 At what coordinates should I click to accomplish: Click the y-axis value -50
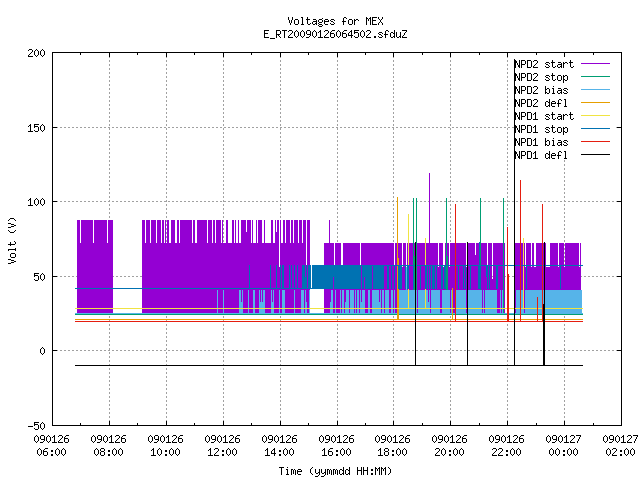coord(36,426)
